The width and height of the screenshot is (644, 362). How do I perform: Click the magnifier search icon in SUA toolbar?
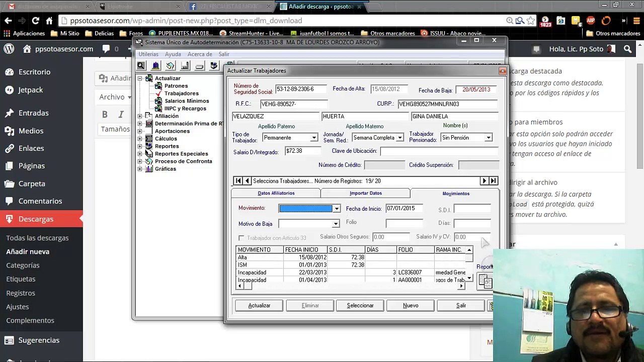tap(141, 66)
